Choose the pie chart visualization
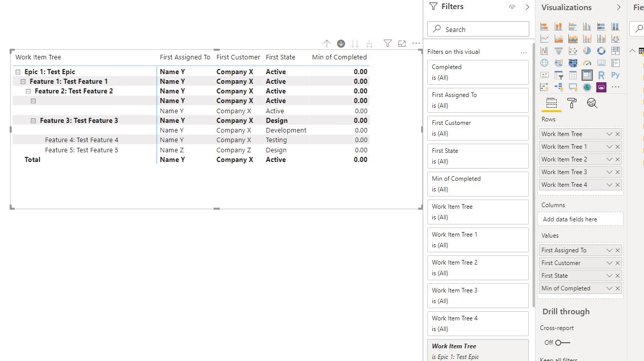This screenshot has width=644, height=361. [x=587, y=51]
